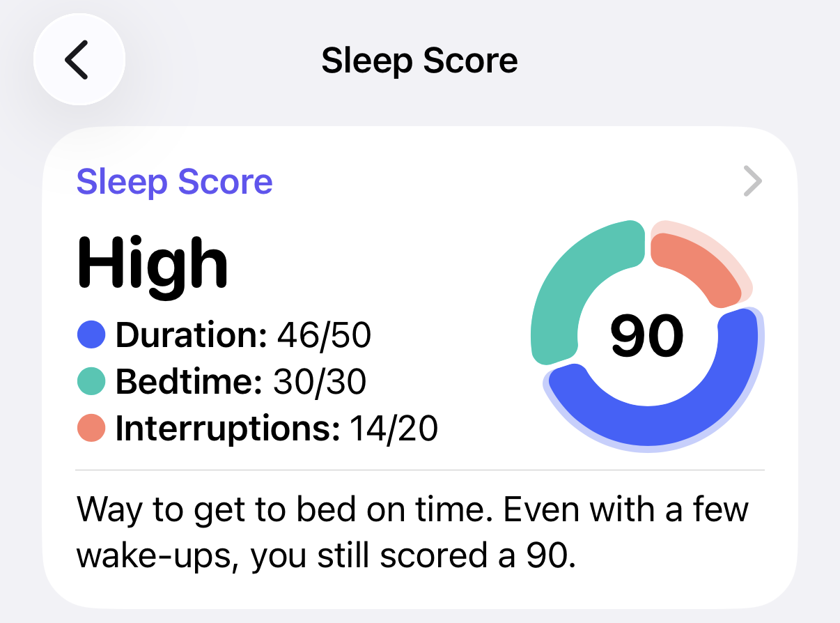Screen dimensions: 840x623
Task: Tap the Duration 46/50 row
Action: tap(243, 336)
